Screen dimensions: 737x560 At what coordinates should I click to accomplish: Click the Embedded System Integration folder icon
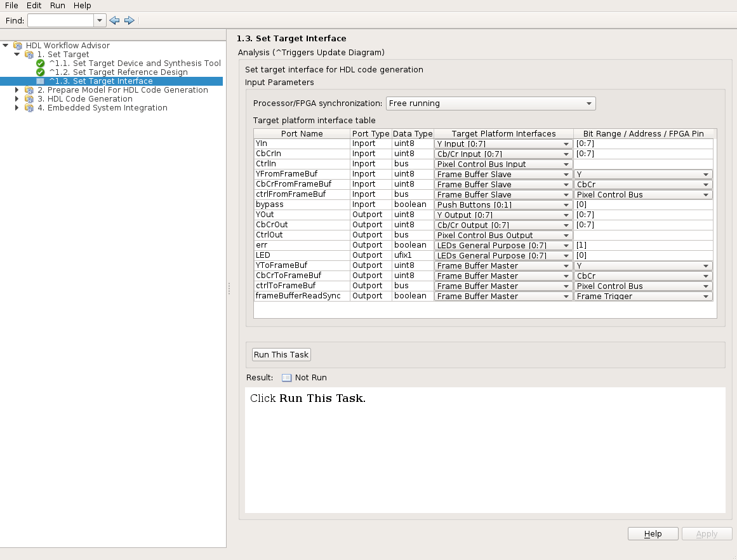29,108
